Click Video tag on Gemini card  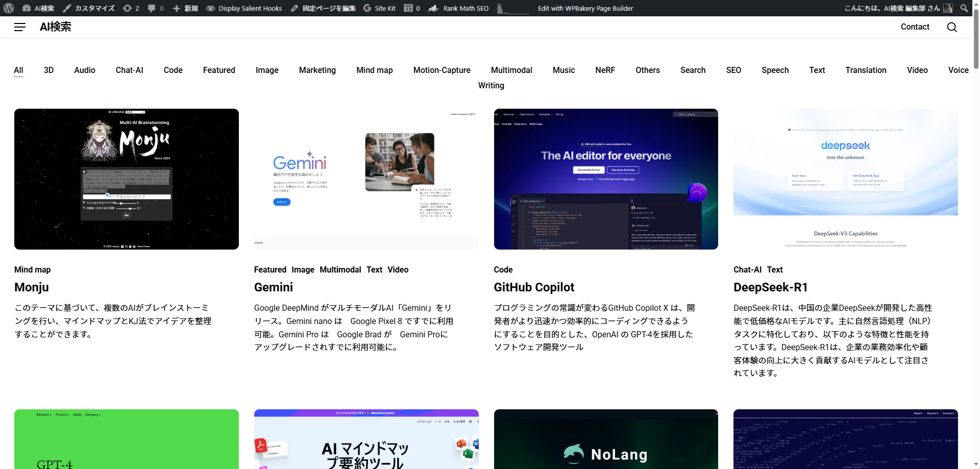click(398, 269)
